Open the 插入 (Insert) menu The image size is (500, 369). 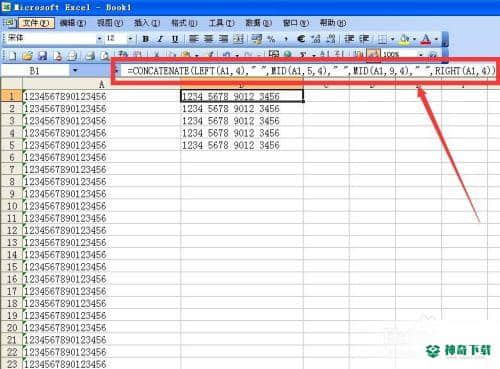pyautogui.click(x=147, y=23)
